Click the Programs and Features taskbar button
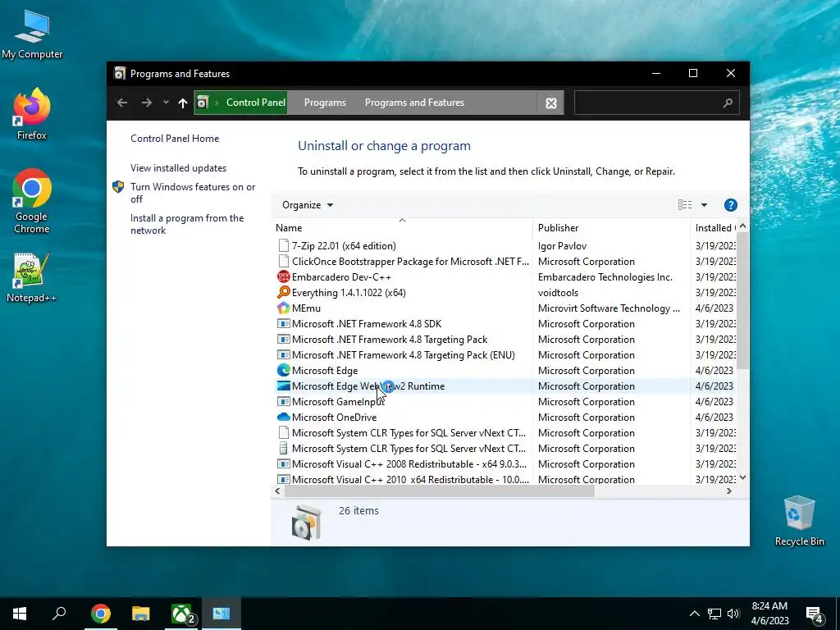 tap(221, 614)
